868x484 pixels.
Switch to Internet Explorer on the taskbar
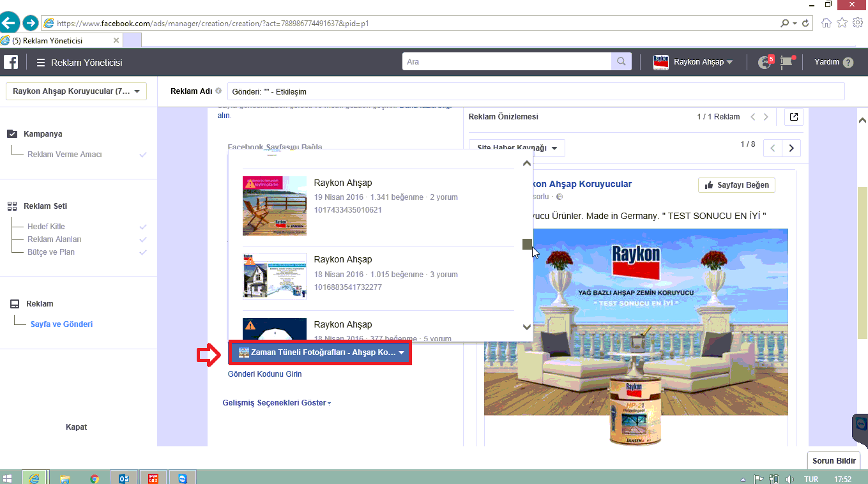tap(34, 478)
